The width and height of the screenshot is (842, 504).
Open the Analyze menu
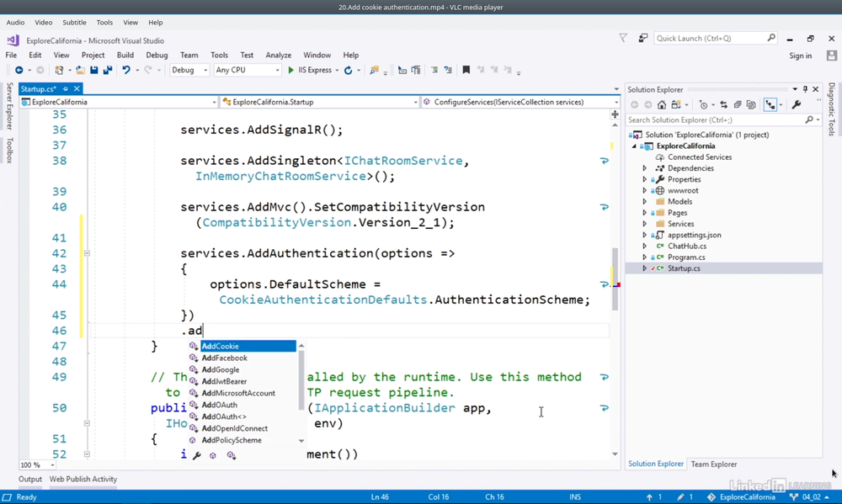(278, 56)
